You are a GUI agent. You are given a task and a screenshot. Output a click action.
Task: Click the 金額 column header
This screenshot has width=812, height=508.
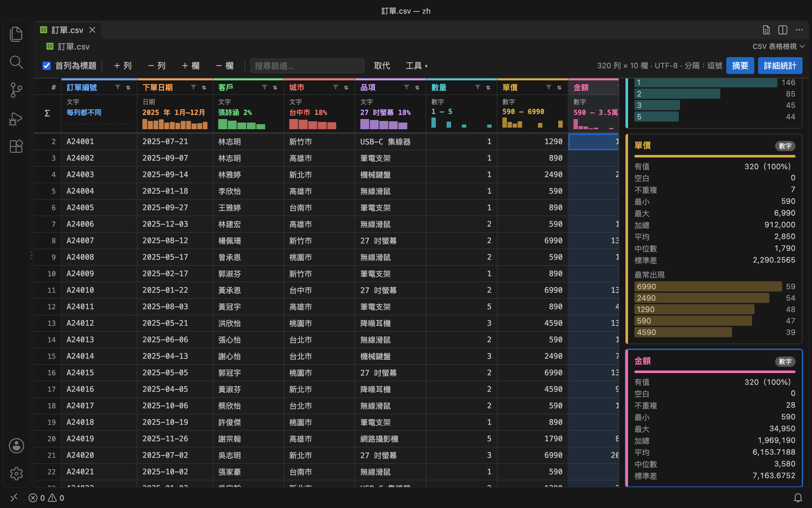click(x=593, y=87)
